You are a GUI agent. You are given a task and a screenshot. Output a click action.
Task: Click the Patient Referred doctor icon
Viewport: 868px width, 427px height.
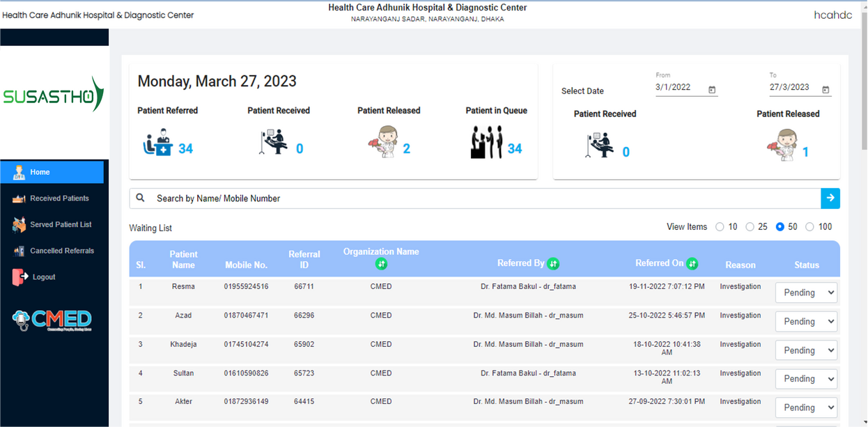157,142
